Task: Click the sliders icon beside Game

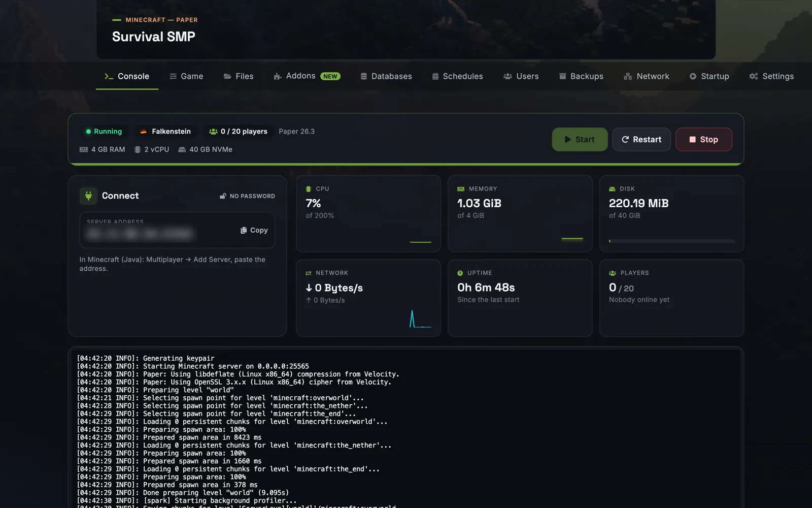Action: click(x=173, y=76)
